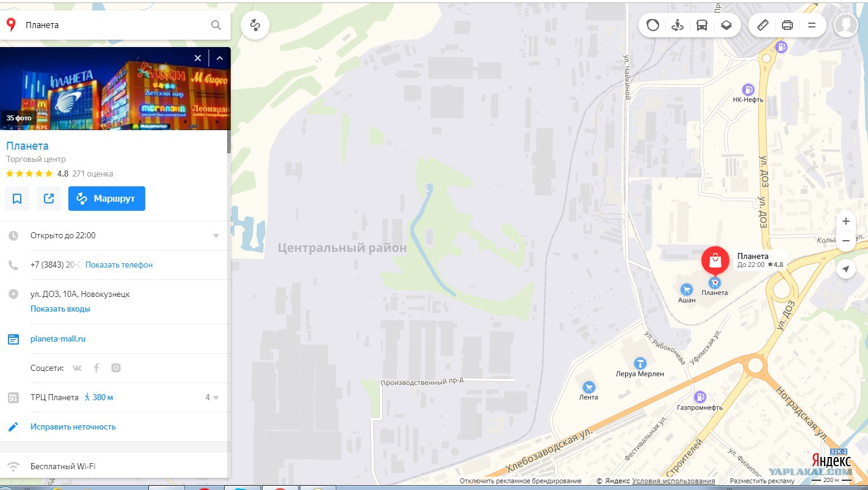Toggle the public transport bus layer

[702, 25]
